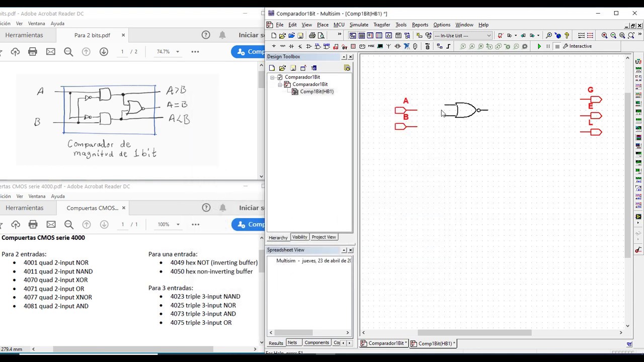Open the Ventana menu in Para 2 bits window

(x=36, y=23)
